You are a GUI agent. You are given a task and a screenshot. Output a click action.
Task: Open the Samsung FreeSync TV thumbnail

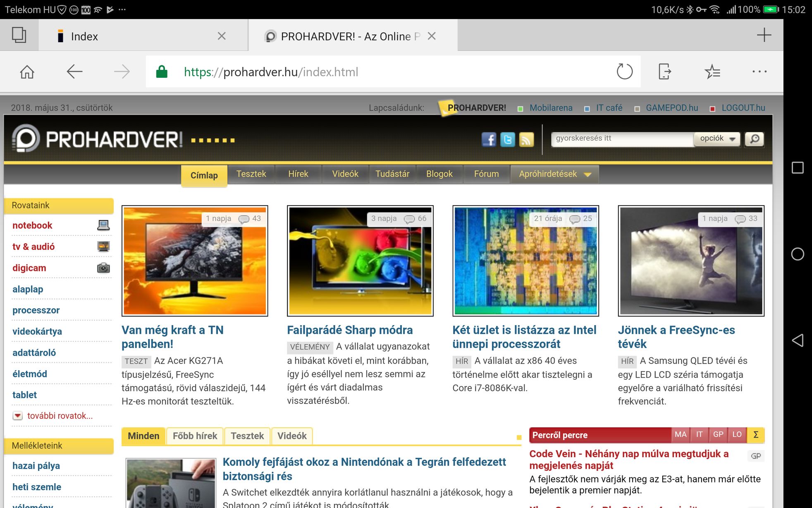click(x=691, y=261)
